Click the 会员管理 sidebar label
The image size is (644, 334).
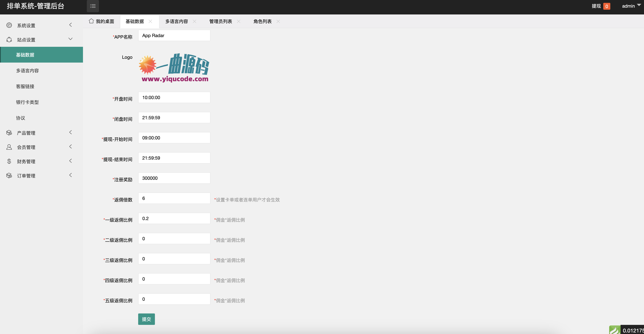pyautogui.click(x=26, y=147)
